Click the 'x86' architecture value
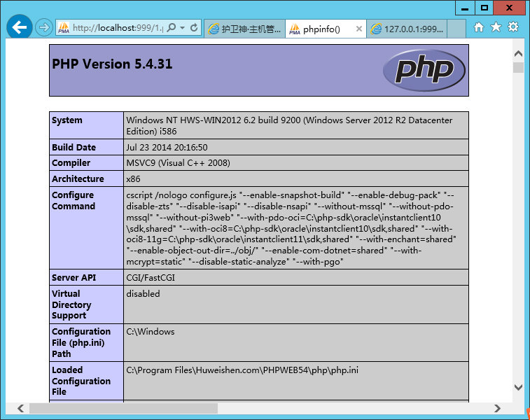The image size is (530, 420). (133, 178)
